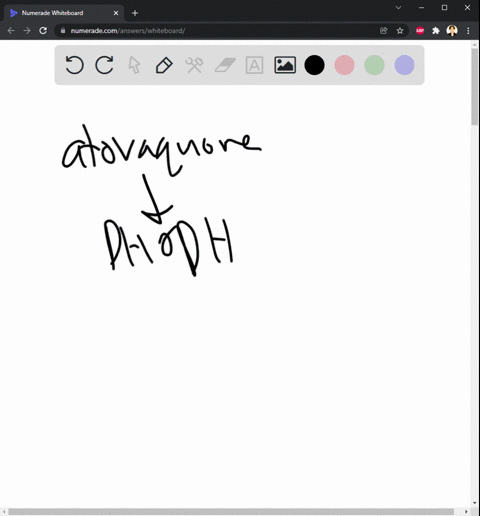Open the Chrome three-dot menu
The height and width of the screenshot is (516, 480).
click(468, 31)
